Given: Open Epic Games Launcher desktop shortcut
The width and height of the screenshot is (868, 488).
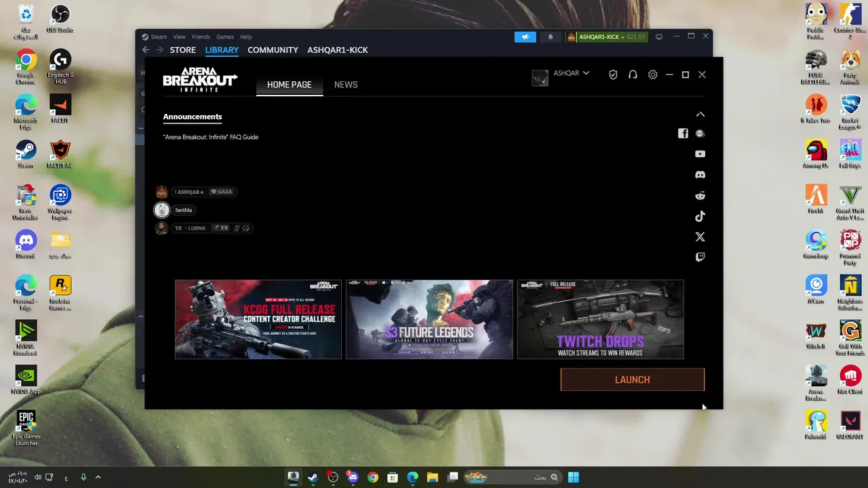Looking at the screenshot, I should pos(26,428).
